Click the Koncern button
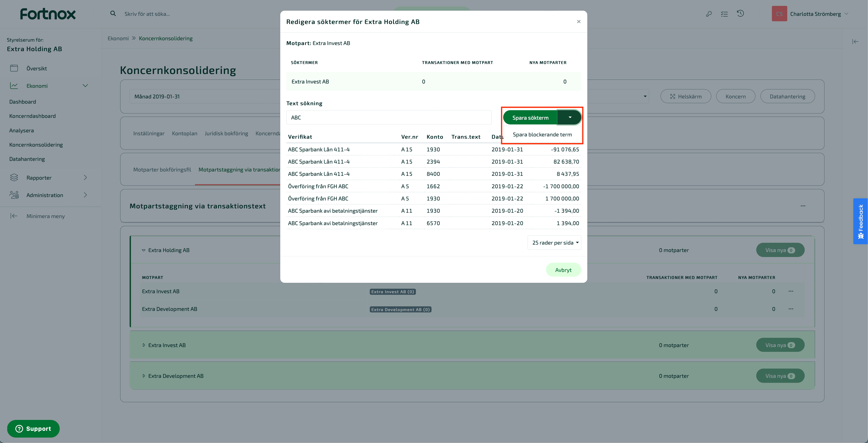Viewport: 868px width, 443px height. [x=735, y=96]
